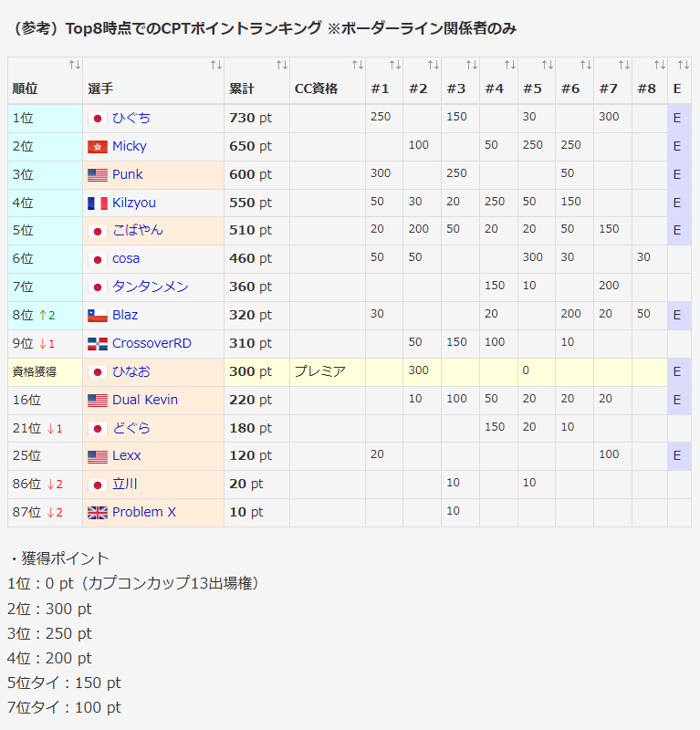Sort by #8 column arrows
This screenshot has height=730, width=700.
pyautogui.click(x=660, y=65)
